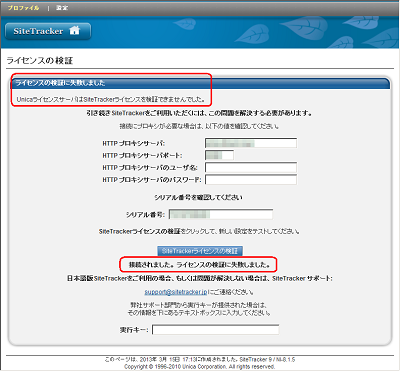
Task: Click the シリアル番号を確認してください text
Action: [198, 197]
